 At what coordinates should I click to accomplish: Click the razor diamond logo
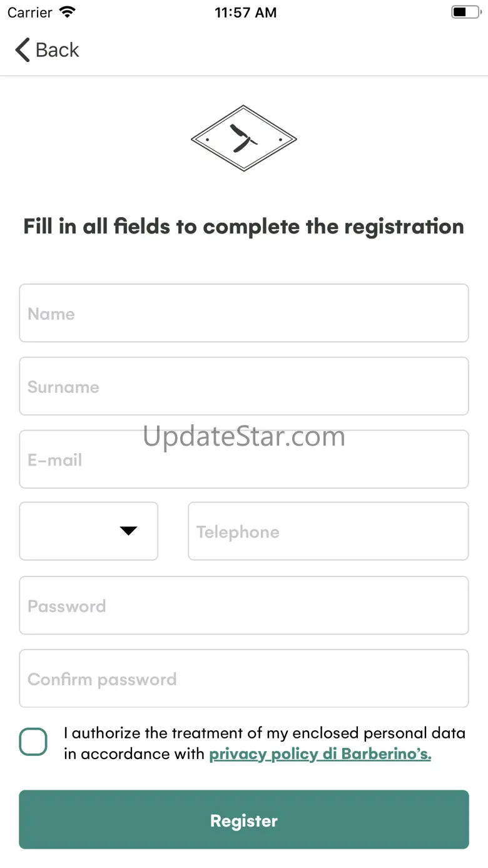[x=243, y=138]
